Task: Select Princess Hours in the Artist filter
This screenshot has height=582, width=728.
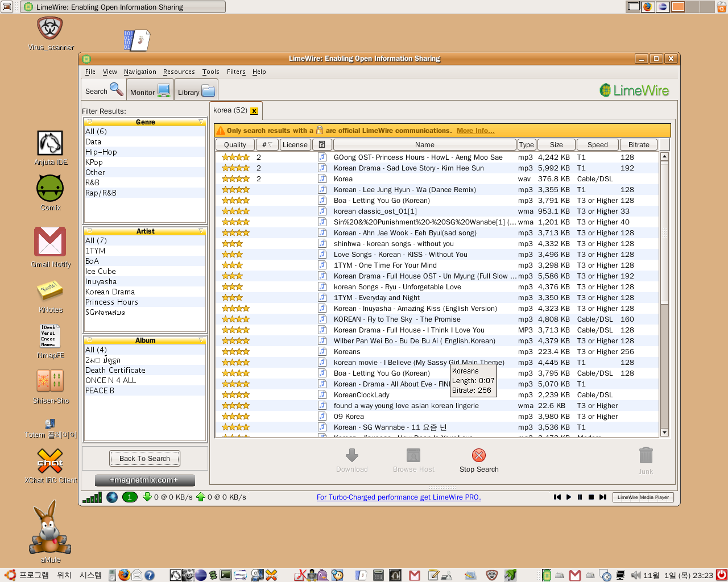Action: point(144,302)
